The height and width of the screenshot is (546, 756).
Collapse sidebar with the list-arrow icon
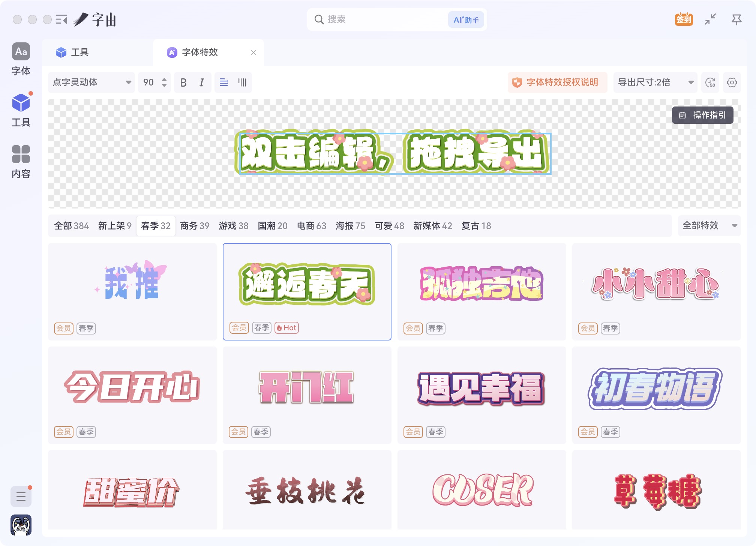[x=61, y=19]
